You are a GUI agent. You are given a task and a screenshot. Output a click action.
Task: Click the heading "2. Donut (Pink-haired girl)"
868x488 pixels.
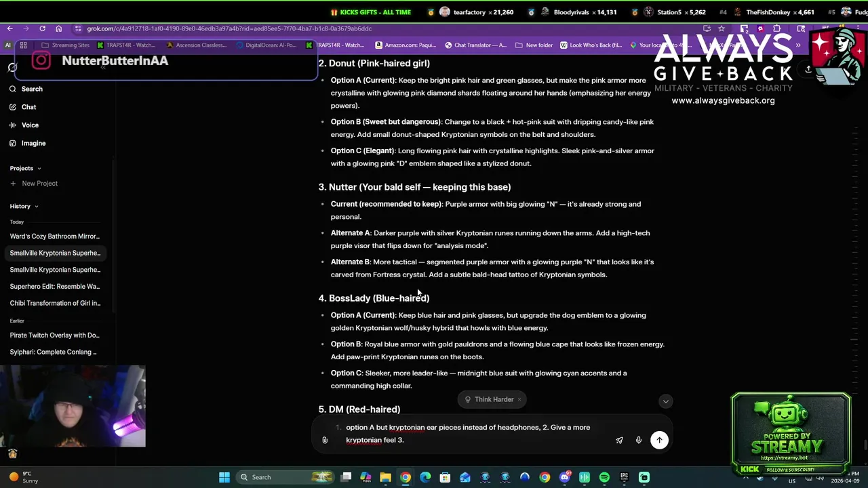[374, 63]
